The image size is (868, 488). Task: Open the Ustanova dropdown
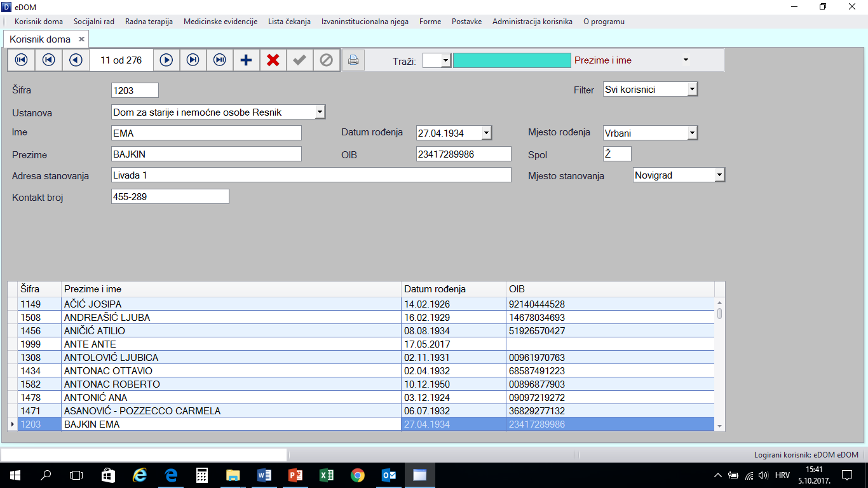(320, 112)
